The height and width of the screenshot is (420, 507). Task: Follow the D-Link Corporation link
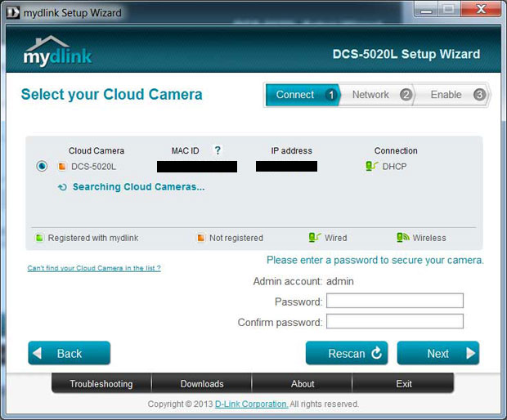251,404
